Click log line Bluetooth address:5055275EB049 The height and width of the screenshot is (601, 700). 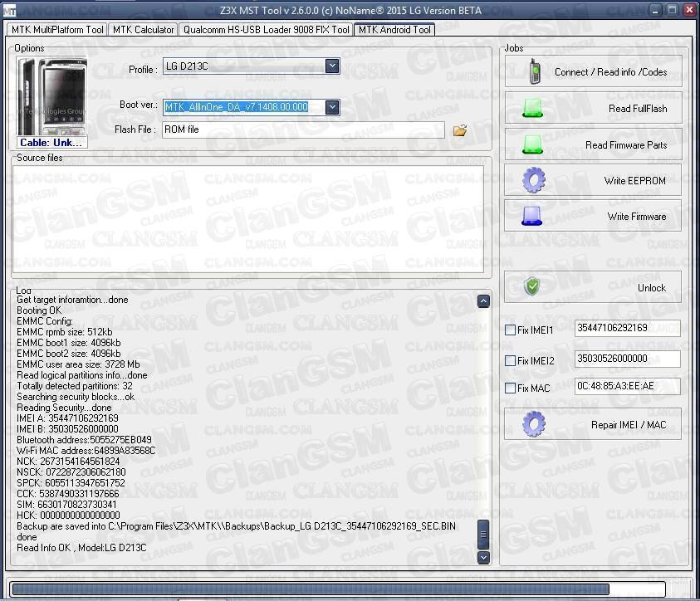[x=84, y=439]
